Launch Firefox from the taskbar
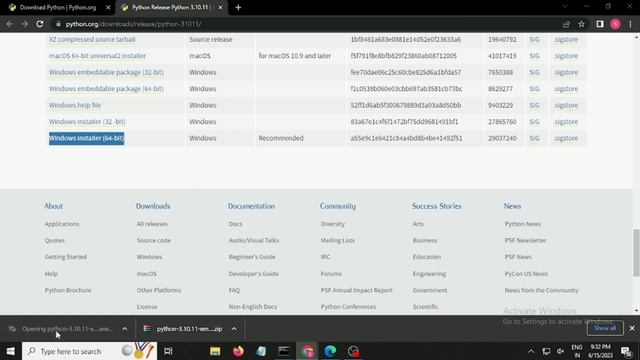 click(x=238, y=351)
